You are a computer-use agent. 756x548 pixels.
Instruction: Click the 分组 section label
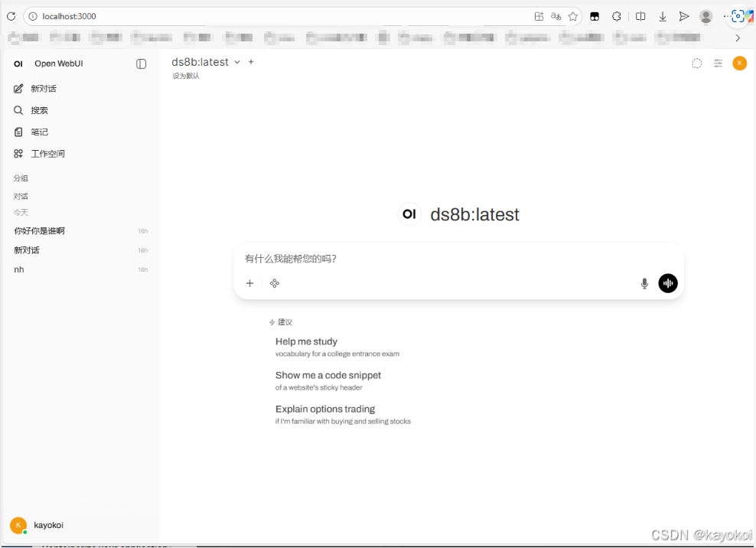pyautogui.click(x=21, y=178)
